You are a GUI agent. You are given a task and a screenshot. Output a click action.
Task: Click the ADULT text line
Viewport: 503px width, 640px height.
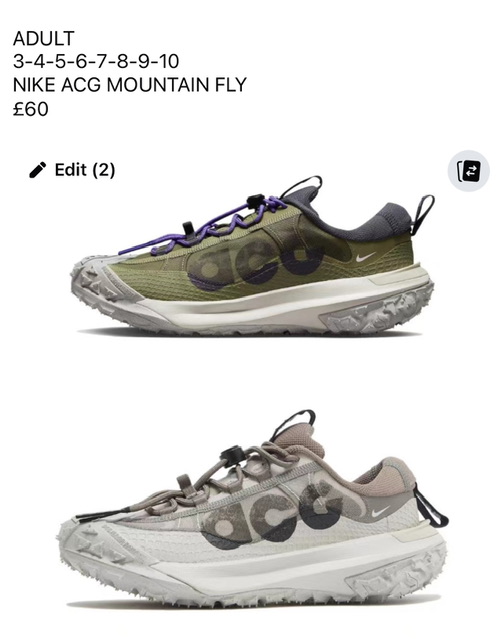(44, 38)
